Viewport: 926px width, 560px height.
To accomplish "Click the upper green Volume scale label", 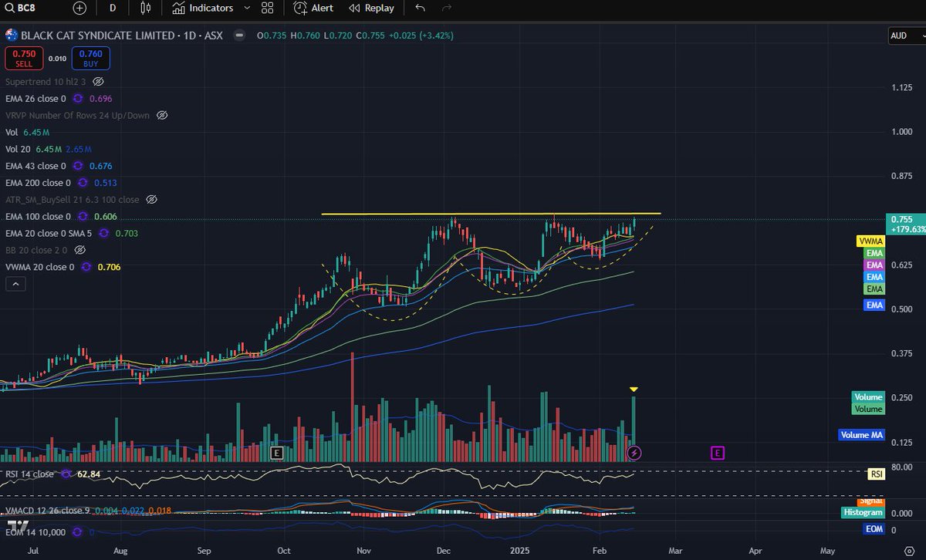I will (x=867, y=397).
